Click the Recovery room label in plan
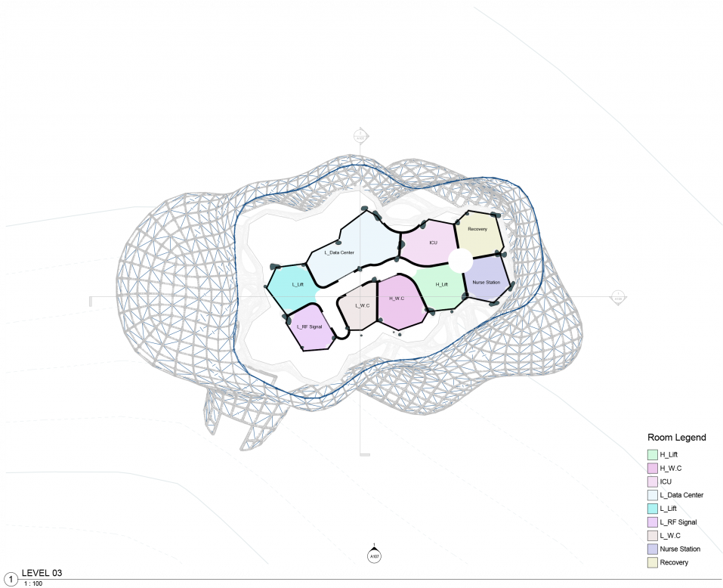This screenshot has height=588, width=723. (477, 229)
